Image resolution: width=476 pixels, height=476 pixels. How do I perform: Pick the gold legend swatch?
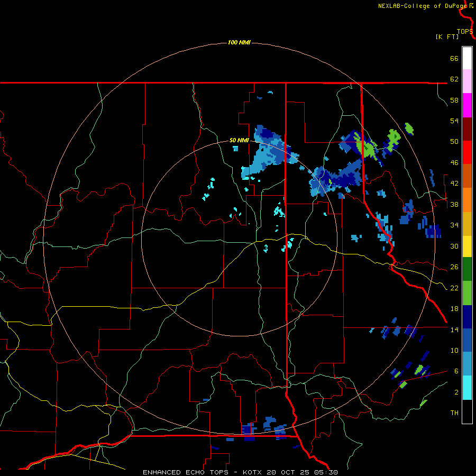tap(467, 224)
